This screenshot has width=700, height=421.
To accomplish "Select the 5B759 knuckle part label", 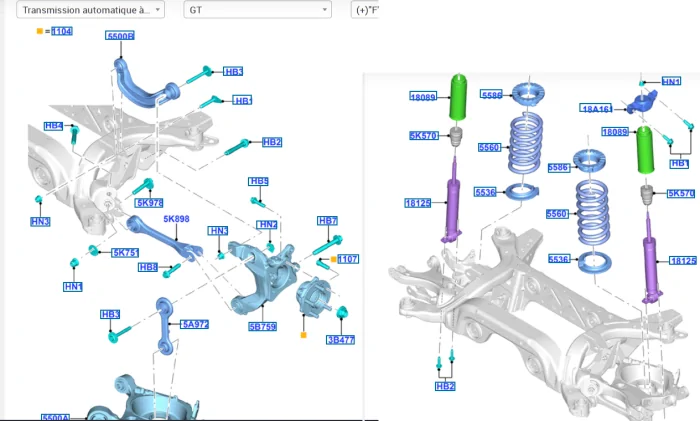I will point(262,326).
